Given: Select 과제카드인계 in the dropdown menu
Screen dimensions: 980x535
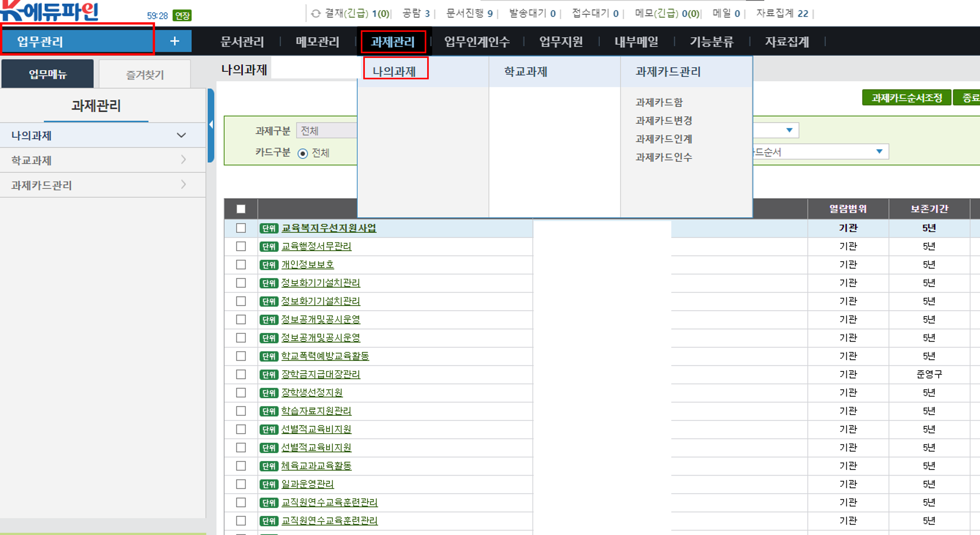Looking at the screenshot, I should click(664, 139).
